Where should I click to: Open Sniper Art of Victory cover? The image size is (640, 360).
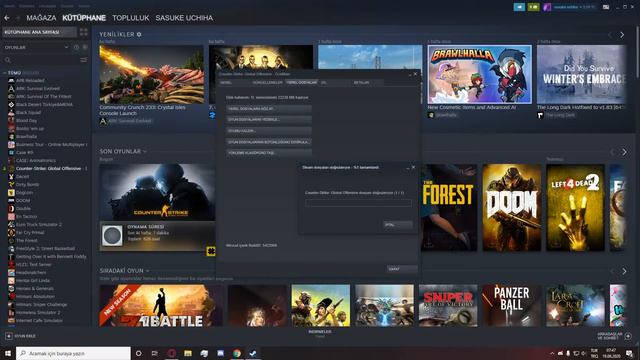click(x=448, y=306)
